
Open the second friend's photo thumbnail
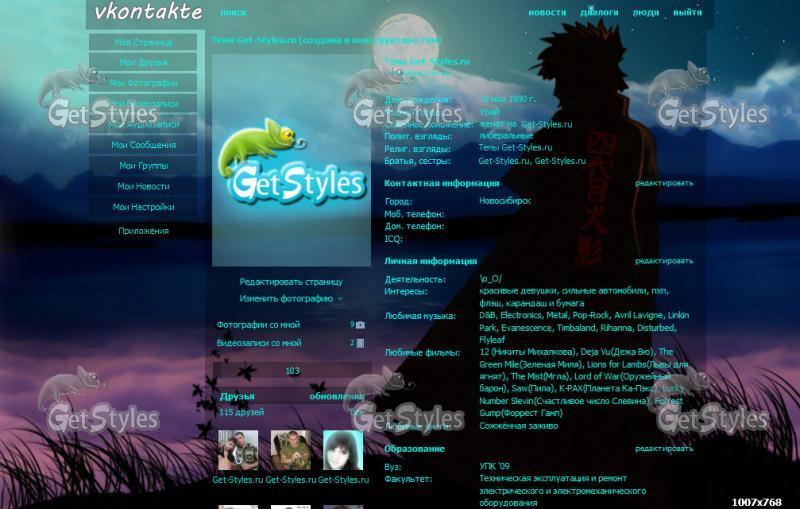point(291,450)
